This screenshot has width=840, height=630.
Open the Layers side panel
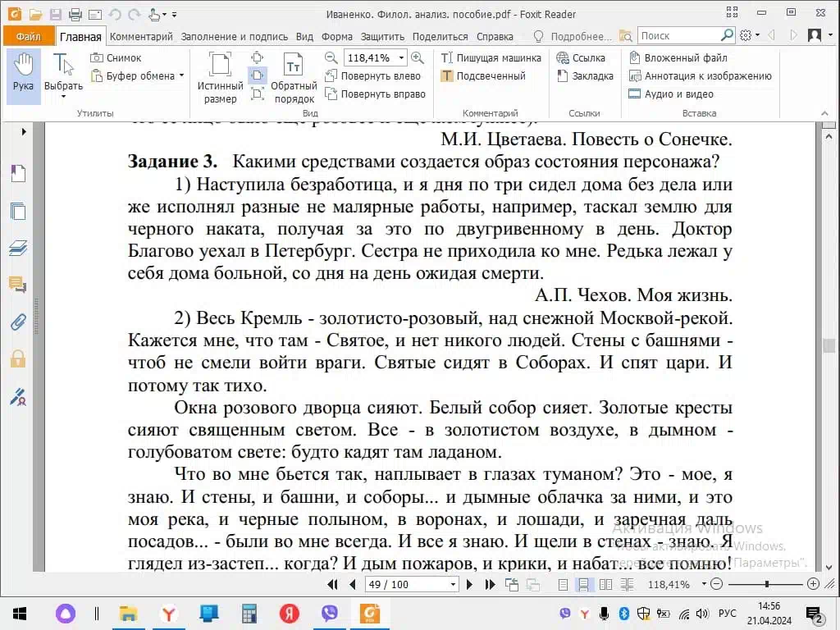point(18,248)
